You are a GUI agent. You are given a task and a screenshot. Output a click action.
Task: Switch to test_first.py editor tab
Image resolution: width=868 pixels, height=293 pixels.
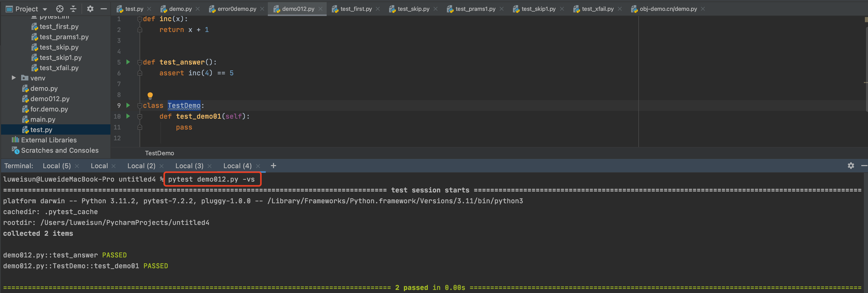[x=356, y=9]
